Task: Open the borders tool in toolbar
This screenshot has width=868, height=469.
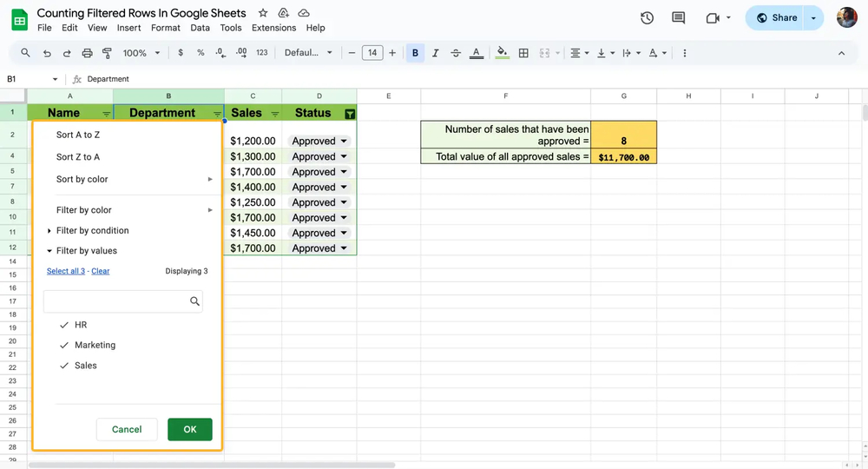Action: click(523, 53)
